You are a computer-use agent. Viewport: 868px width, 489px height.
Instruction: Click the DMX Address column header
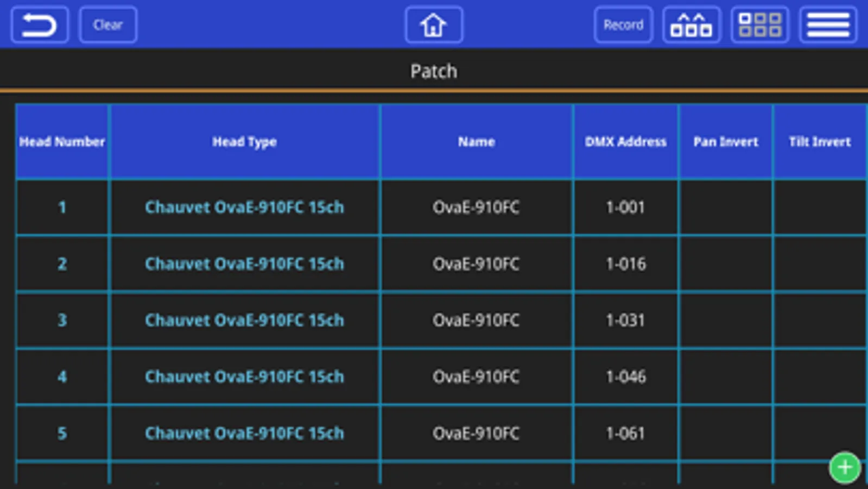[x=626, y=142]
